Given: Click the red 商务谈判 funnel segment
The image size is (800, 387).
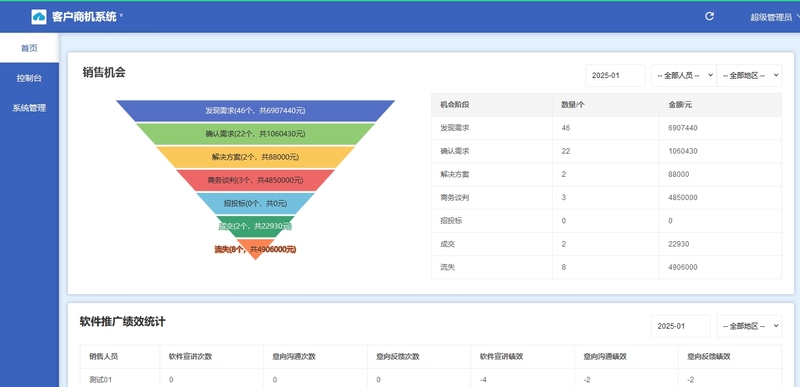Looking at the screenshot, I should (x=255, y=180).
